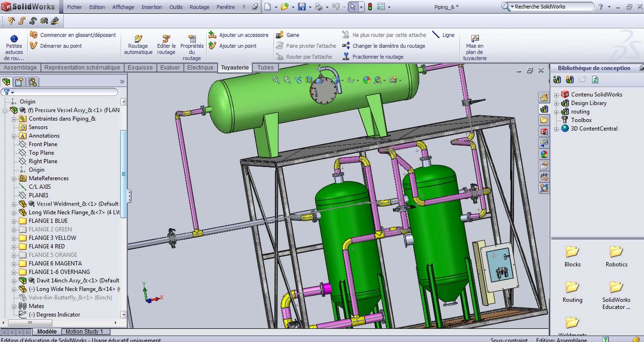Click the Options icon in the top toolbar
Viewport: 644px width, 342px height.
point(381,7)
